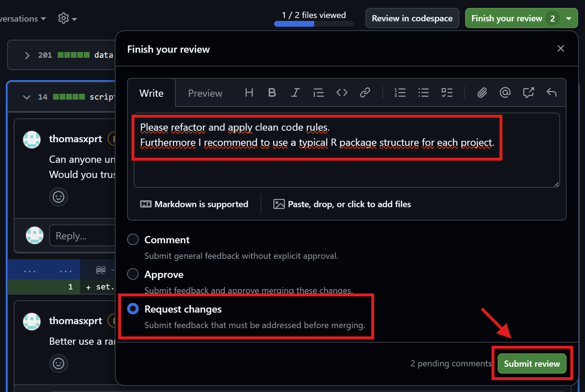Image resolution: width=585 pixels, height=392 pixels.
Task: Open the diff settings gear dropdown
Action: coord(67,18)
